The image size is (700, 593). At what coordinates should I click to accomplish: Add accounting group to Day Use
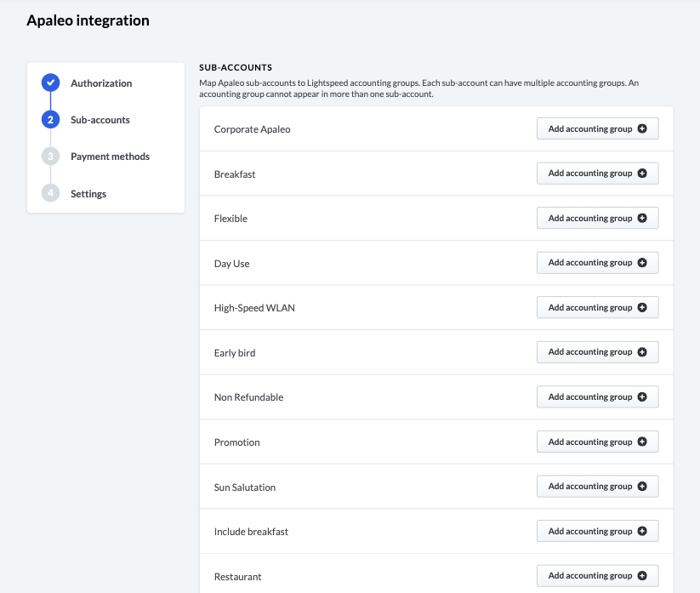pos(597,263)
